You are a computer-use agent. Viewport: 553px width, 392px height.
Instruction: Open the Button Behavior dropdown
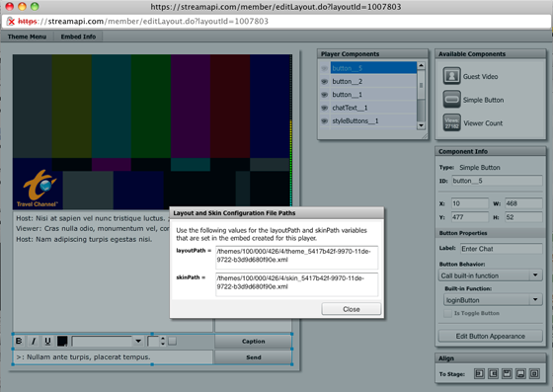(x=490, y=275)
